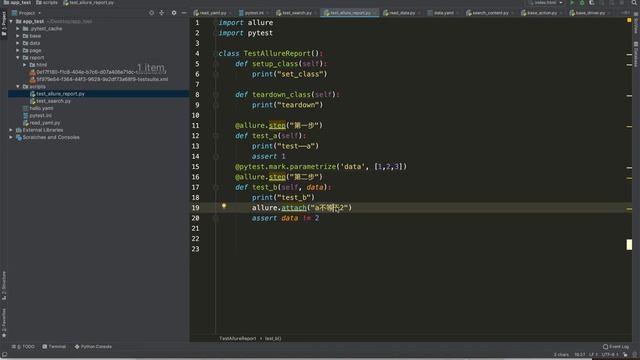Viewport: 640px width, 360px height.
Task: Open the Terminal tool window
Action: pyautogui.click(x=54, y=347)
